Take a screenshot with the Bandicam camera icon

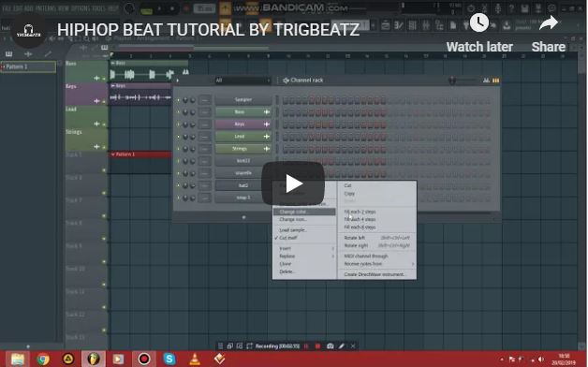330,346
